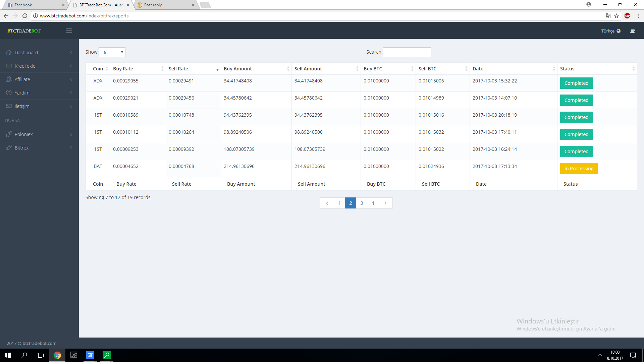
Task: Sort table by Buy Rate header
Action: point(138,69)
